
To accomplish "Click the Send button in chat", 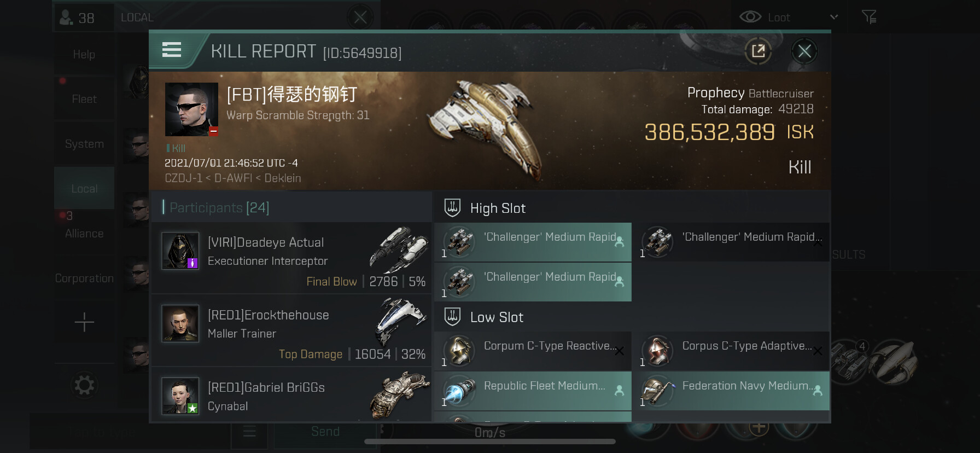I will click(x=325, y=432).
